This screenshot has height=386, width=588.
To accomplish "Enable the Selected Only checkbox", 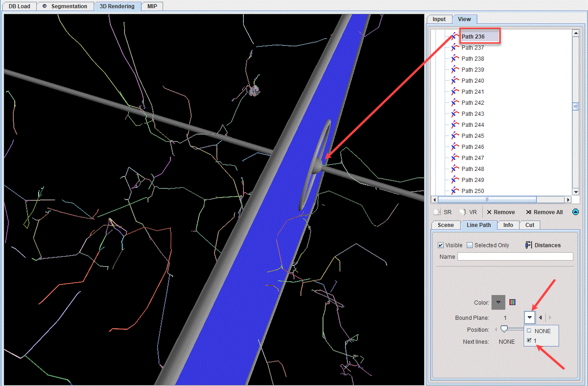I will (469, 245).
